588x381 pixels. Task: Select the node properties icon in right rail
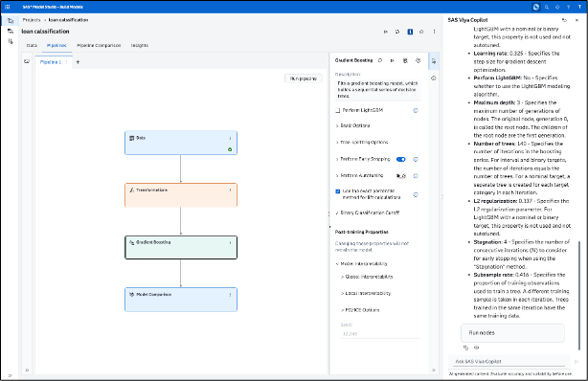tap(434, 61)
